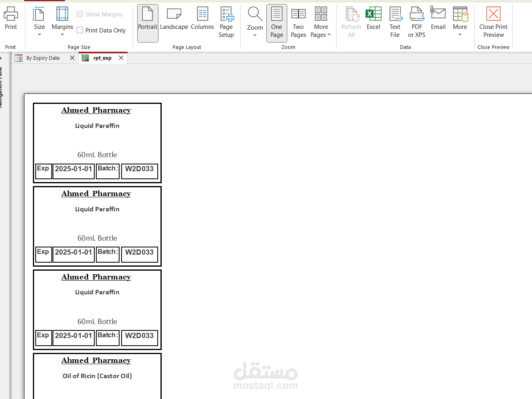Open the More export options dropdown
The height and width of the screenshot is (399, 532).
(460, 22)
